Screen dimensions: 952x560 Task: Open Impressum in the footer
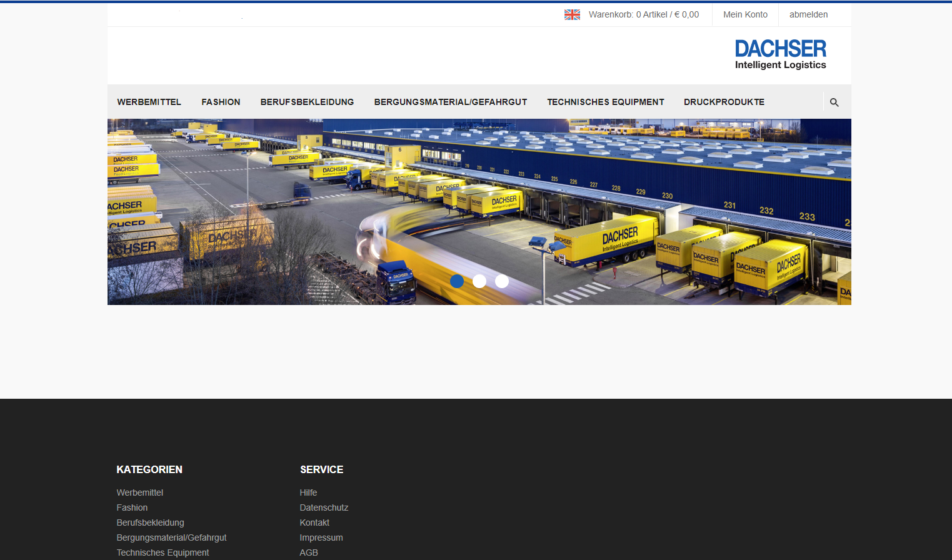[321, 537]
